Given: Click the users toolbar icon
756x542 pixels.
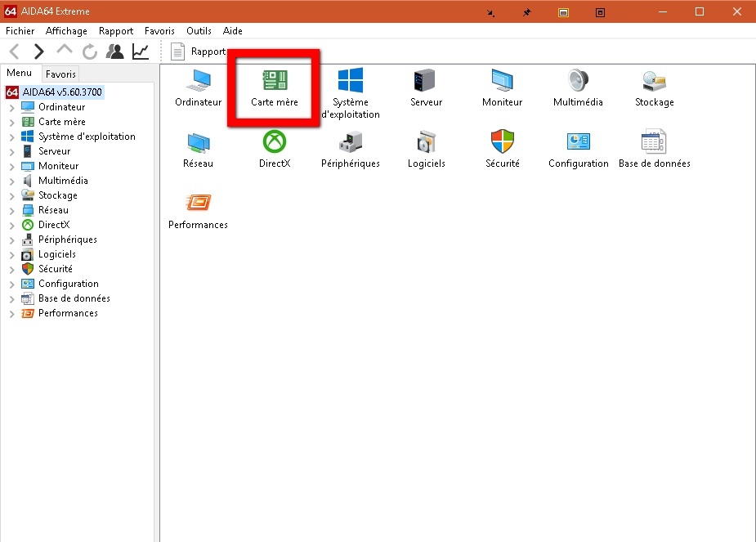Looking at the screenshot, I should pyautogui.click(x=114, y=52).
